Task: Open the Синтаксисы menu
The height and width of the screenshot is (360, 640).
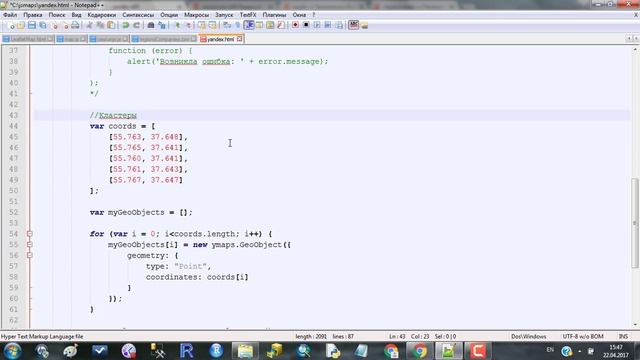Action: tap(138, 15)
